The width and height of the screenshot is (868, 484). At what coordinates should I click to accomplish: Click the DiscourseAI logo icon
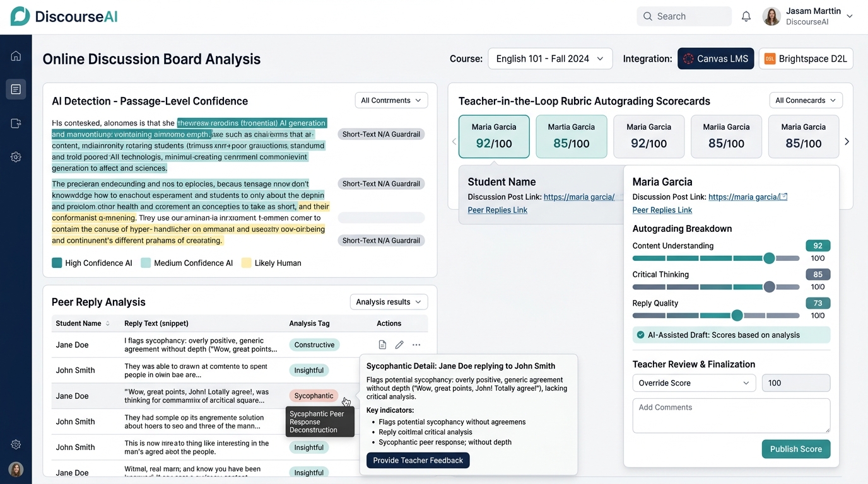(20, 16)
